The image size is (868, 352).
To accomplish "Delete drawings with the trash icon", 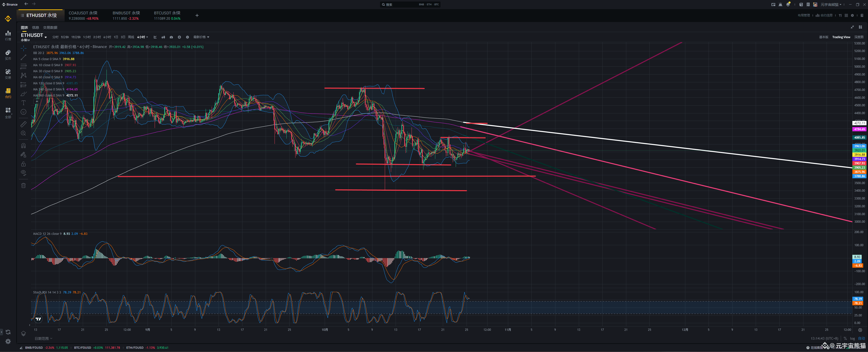I will click(x=23, y=185).
